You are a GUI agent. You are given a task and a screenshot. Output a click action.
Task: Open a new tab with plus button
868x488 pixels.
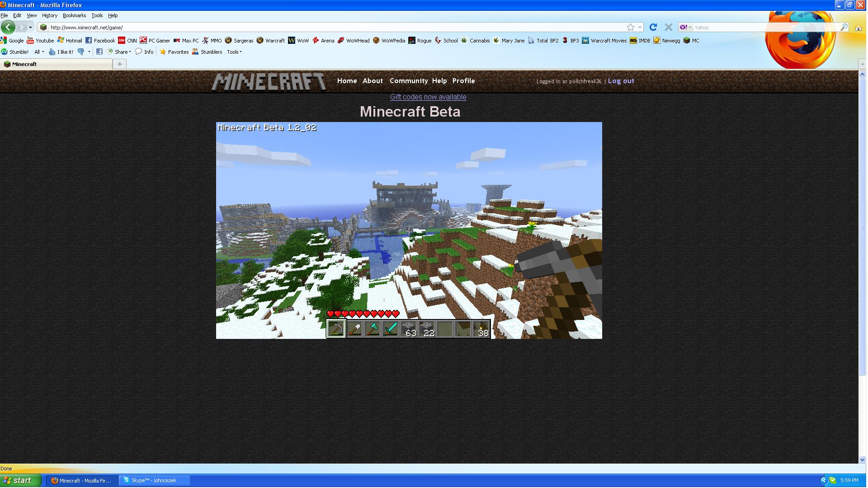120,64
